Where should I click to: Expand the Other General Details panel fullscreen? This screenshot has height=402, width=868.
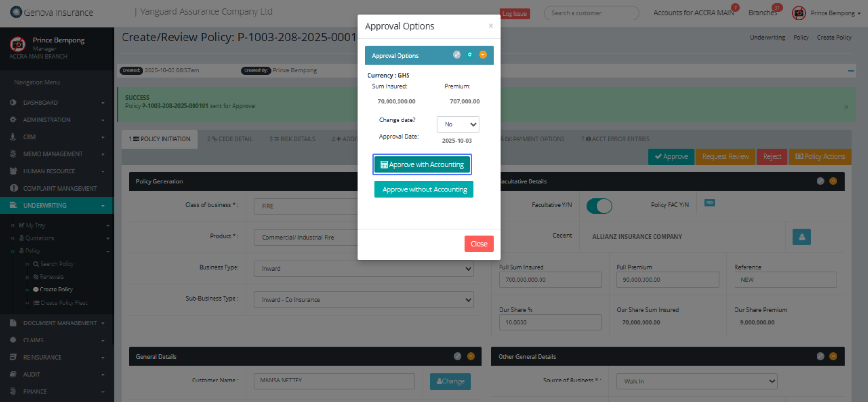820,356
